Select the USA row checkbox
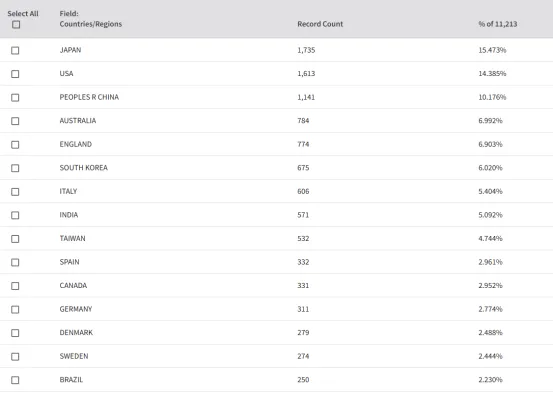The image size is (553, 393). click(x=15, y=74)
